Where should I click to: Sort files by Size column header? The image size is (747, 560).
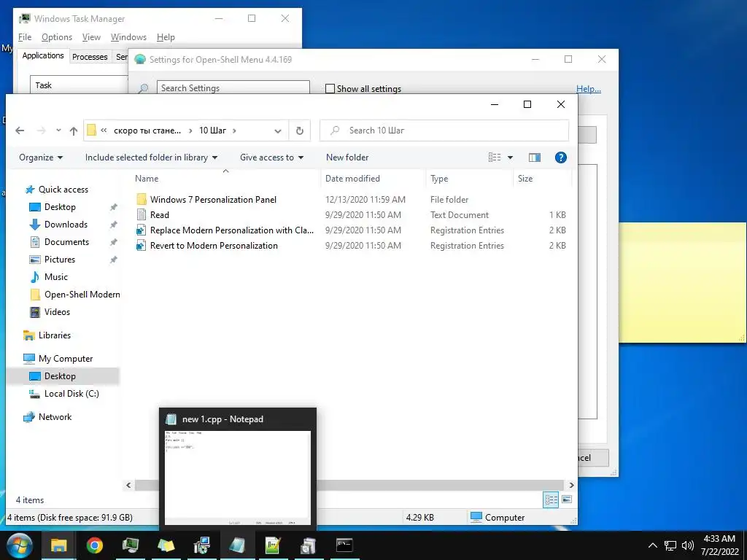[x=542, y=179]
